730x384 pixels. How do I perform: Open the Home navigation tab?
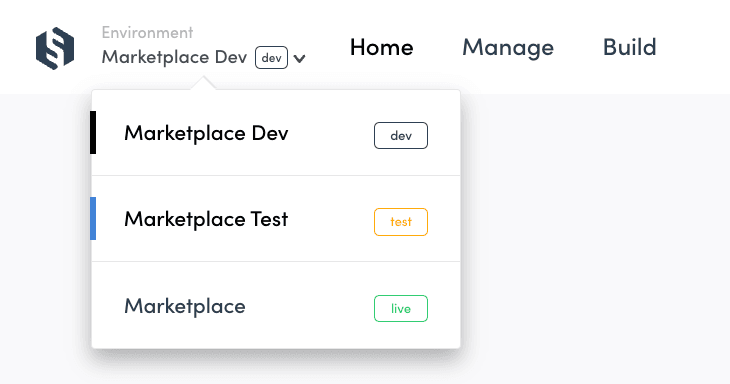point(381,47)
